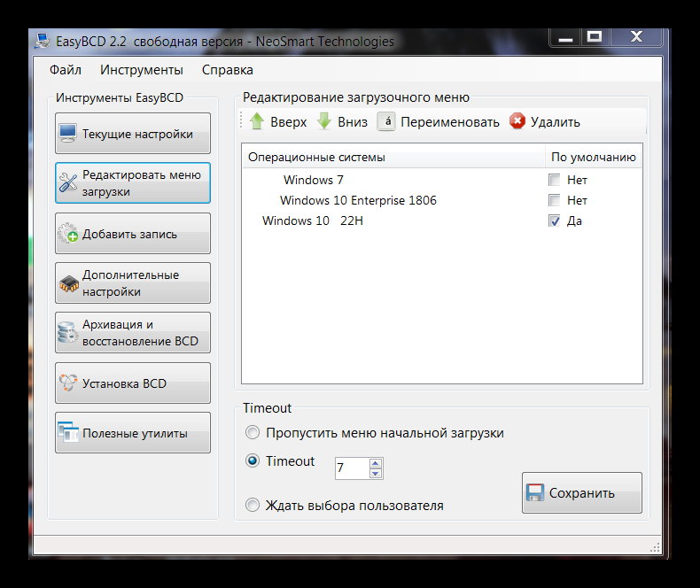
Task: Click По умолчанию column header
Action: [x=594, y=157]
